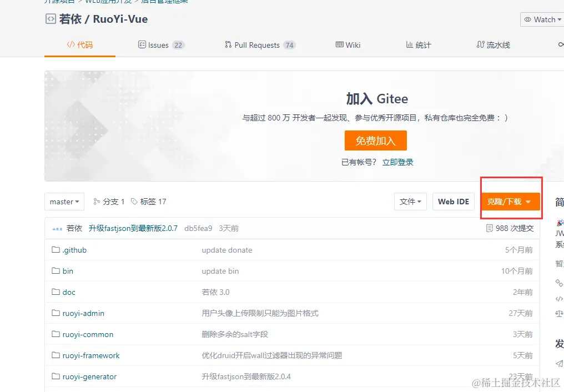Click the paper plane icon in right sidebar
The height and width of the screenshot is (392, 564).
[x=560, y=363]
